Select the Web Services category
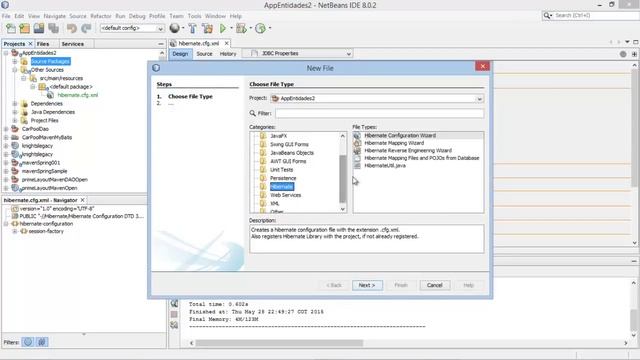This screenshot has height=360, width=640. (285, 195)
